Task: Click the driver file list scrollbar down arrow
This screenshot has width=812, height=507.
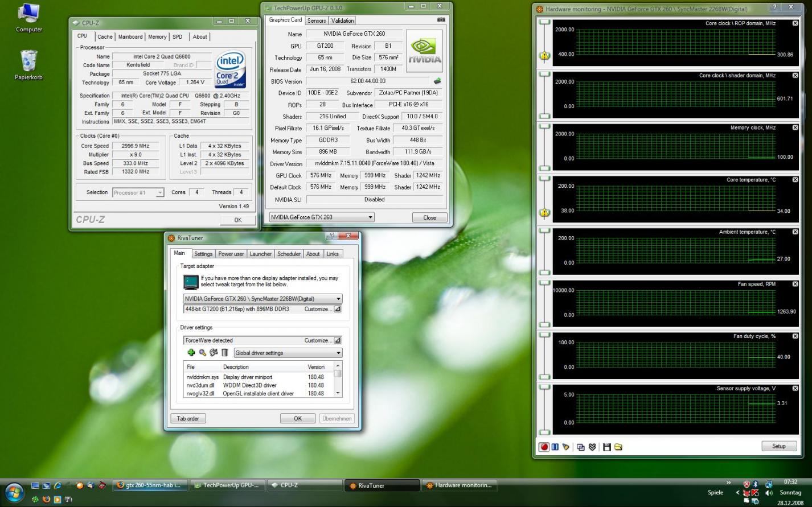Action: point(338,393)
